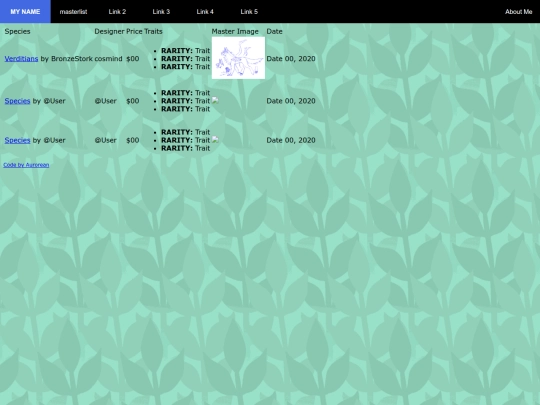The image size is (540, 405).
Task: Click broken image icon in third row
Action: [x=215, y=140]
